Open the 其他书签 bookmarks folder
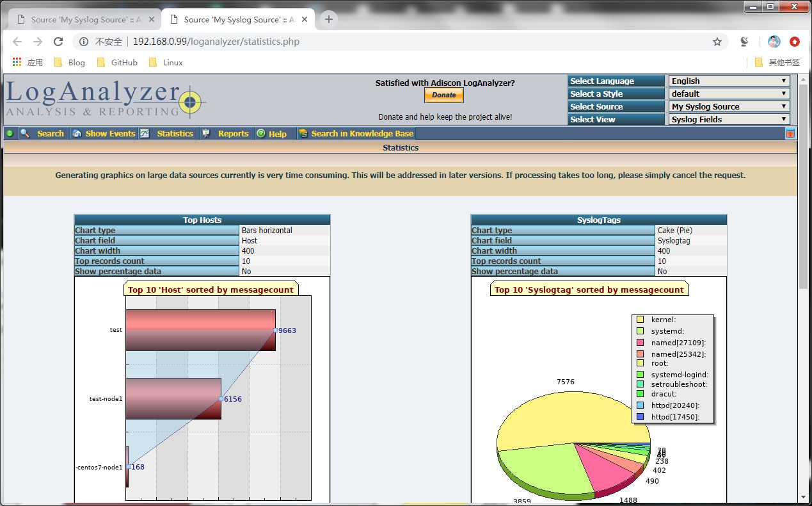 tap(777, 62)
